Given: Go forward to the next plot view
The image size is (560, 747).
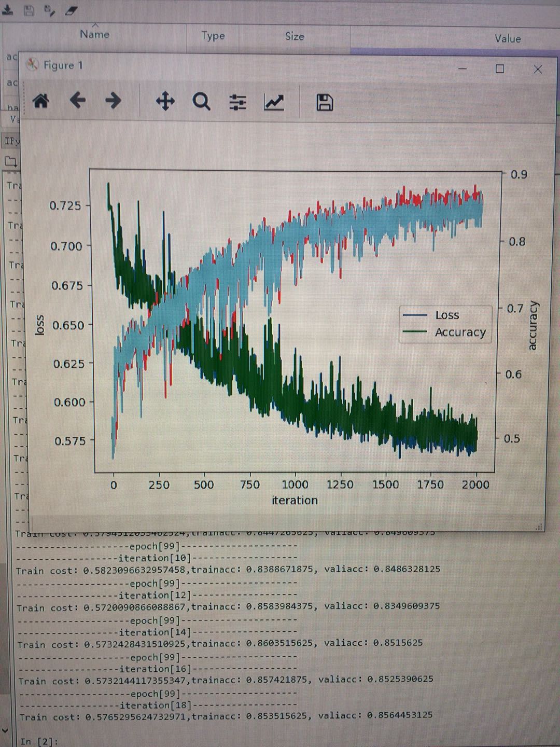Looking at the screenshot, I should (113, 101).
